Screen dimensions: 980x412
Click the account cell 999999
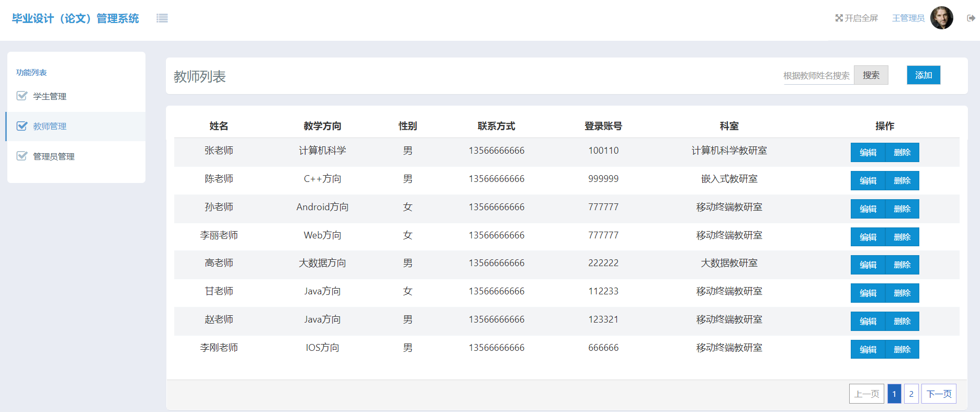(603, 179)
